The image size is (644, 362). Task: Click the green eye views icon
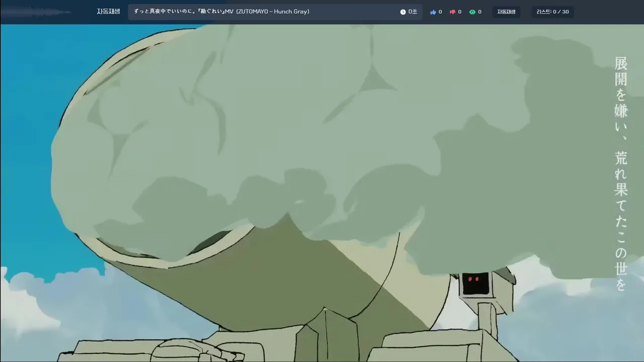coord(472,12)
